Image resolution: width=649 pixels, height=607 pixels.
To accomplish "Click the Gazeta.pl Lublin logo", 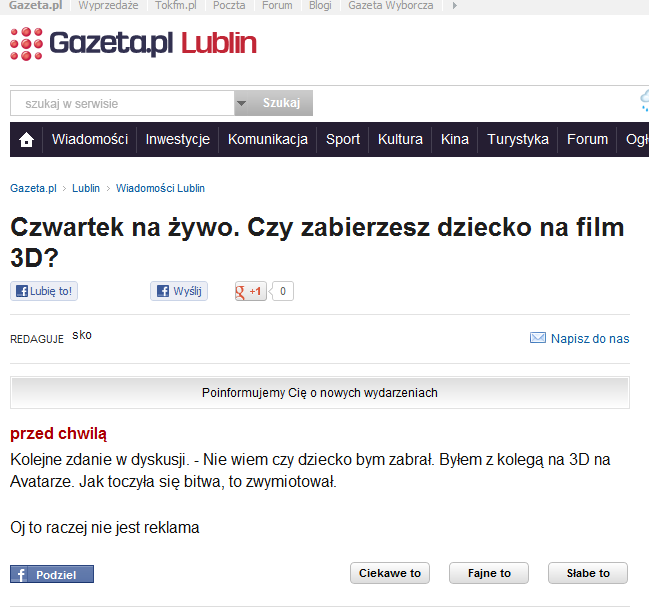I will 133,43.
